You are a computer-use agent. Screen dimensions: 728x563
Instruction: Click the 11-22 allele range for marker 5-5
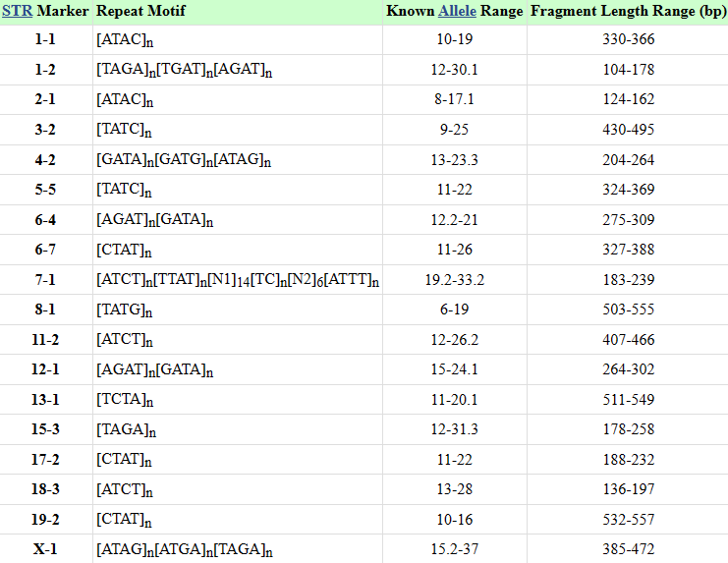point(454,190)
